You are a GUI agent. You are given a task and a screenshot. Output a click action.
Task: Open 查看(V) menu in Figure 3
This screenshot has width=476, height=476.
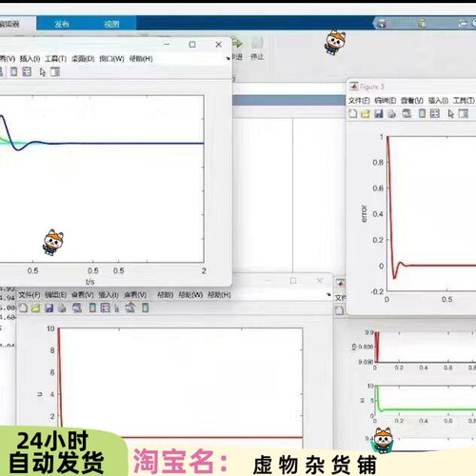click(412, 101)
